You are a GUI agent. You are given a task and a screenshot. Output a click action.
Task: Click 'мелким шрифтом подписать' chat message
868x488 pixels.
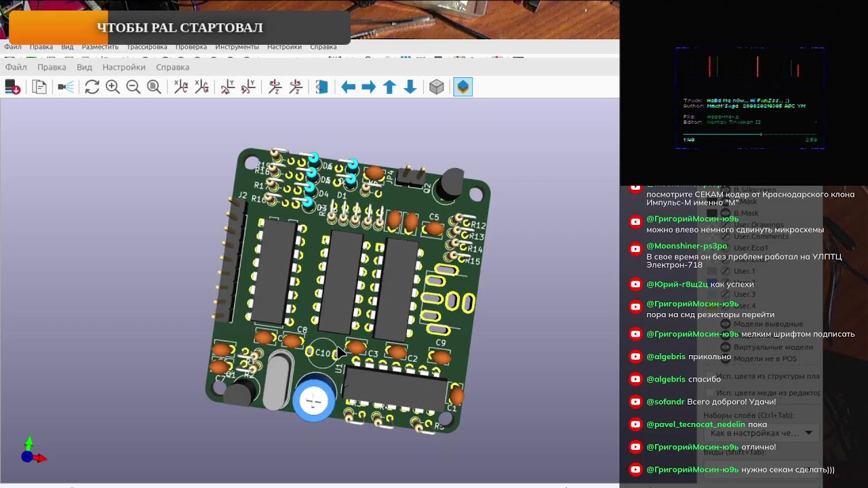[x=798, y=334]
